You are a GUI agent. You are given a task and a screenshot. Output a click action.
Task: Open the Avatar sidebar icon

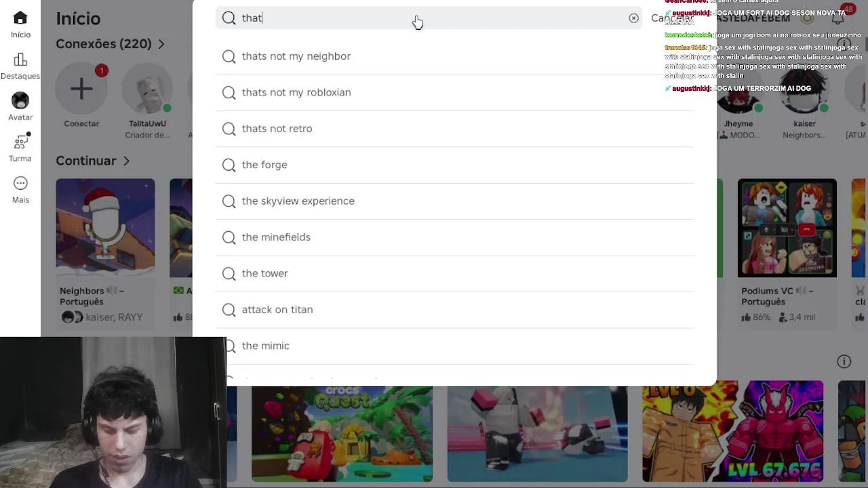pos(20,100)
